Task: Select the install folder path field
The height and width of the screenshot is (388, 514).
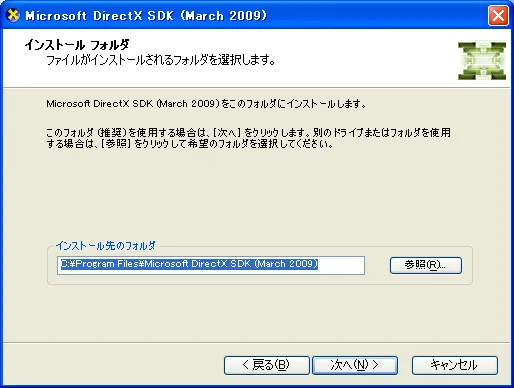Action: (211, 265)
